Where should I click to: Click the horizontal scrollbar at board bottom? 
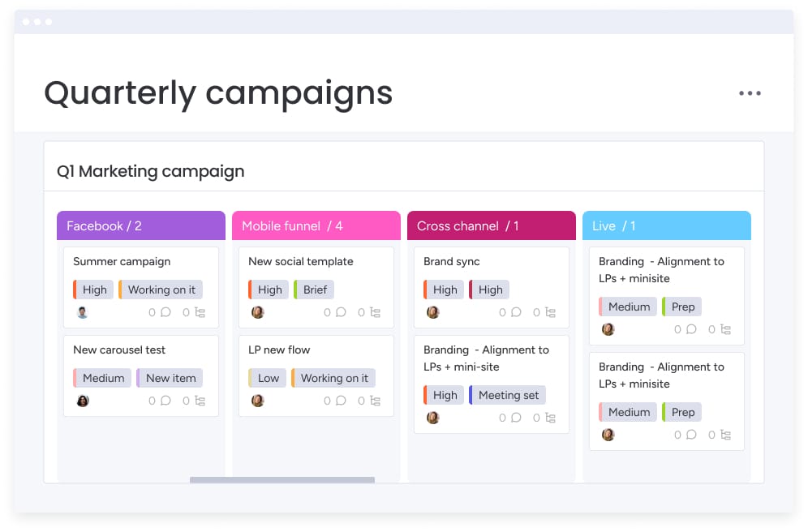282,480
